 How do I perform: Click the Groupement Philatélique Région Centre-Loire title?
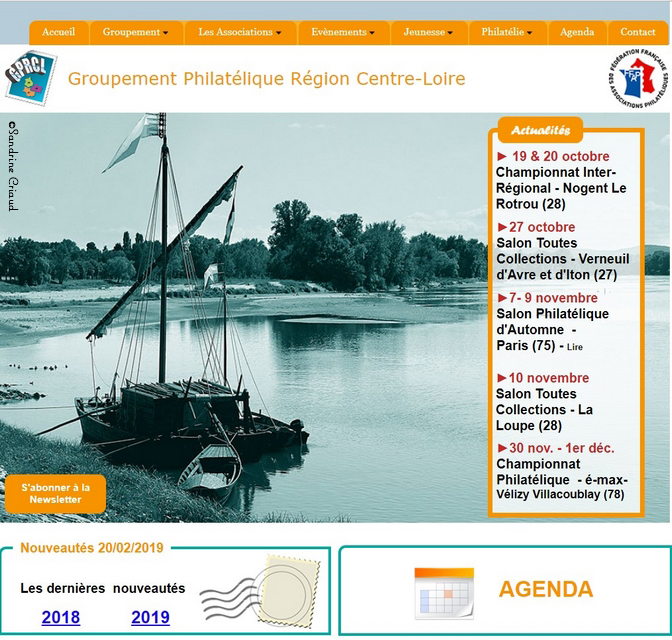pyautogui.click(x=266, y=78)
